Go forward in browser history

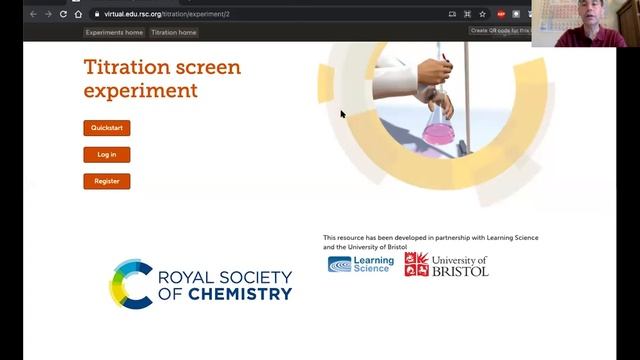48,14
